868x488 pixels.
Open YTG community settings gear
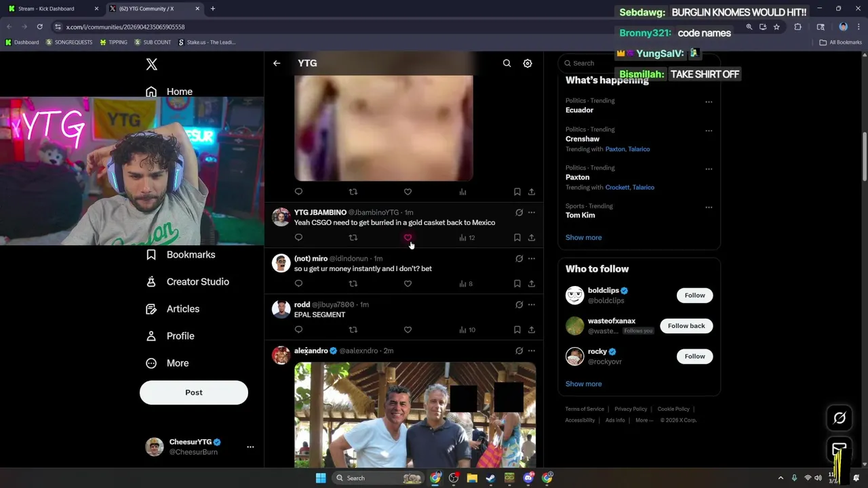[528, 63]
